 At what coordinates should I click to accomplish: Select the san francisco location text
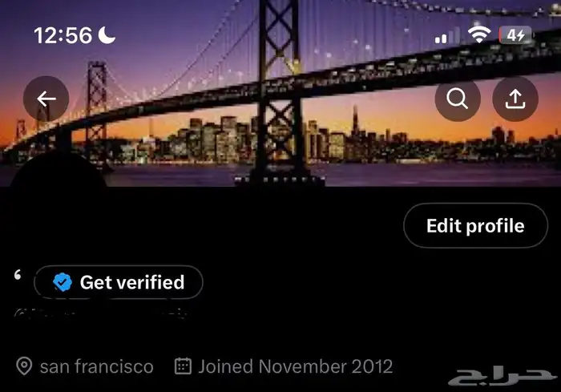coord(97,366)
